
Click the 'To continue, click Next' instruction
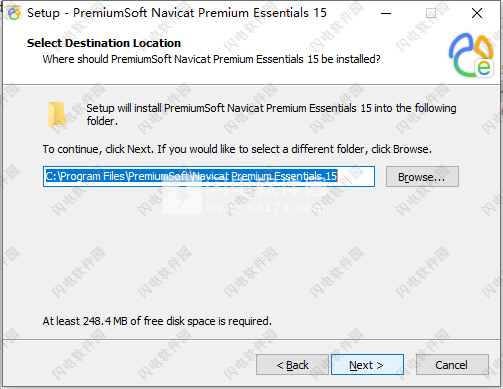pyautogui.click(x=237, y=149)
